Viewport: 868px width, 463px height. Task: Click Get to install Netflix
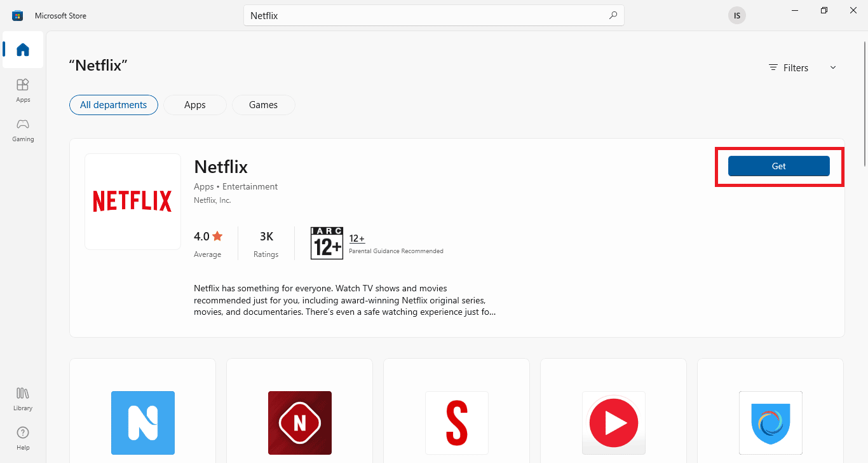[779, 166]
